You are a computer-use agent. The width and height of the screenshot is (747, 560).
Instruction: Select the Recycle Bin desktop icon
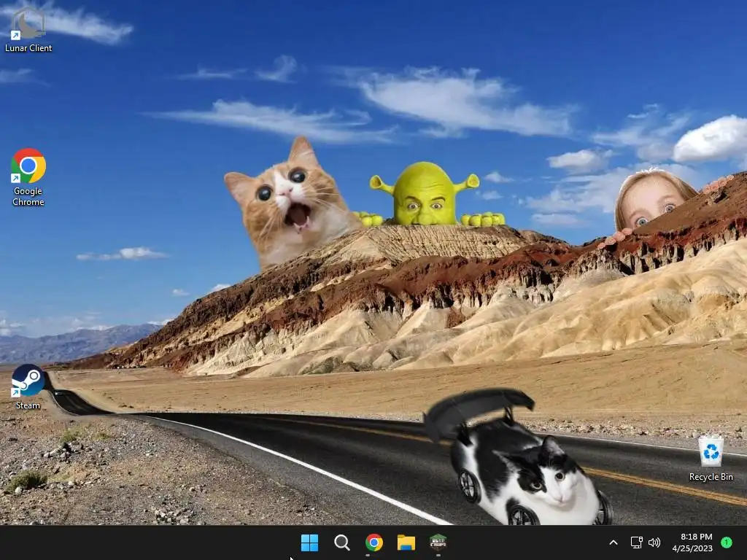pos(711,458)
